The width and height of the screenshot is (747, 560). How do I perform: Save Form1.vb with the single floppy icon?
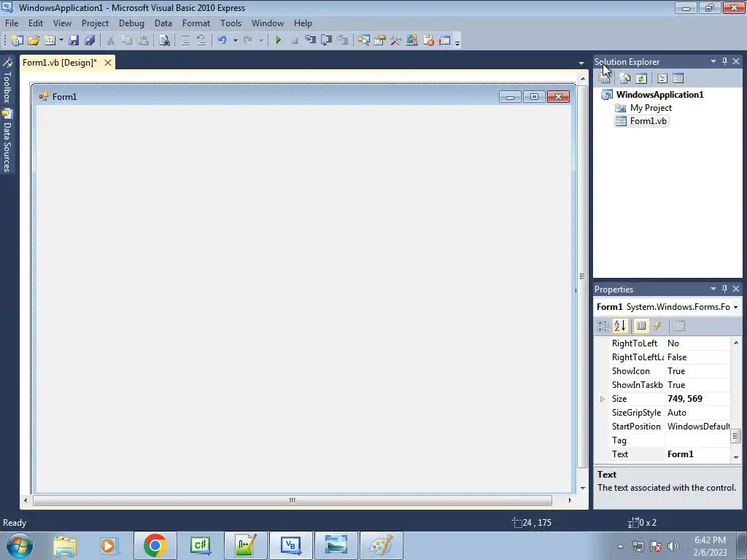(x=74, y=41)
